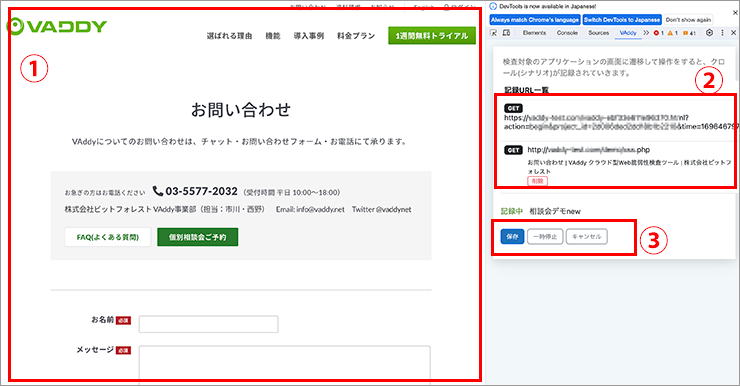Image resolution: width=740 pixels, height=386 pixels.
Task: Click the red 削除 button
Action: (x=537, y=181)
